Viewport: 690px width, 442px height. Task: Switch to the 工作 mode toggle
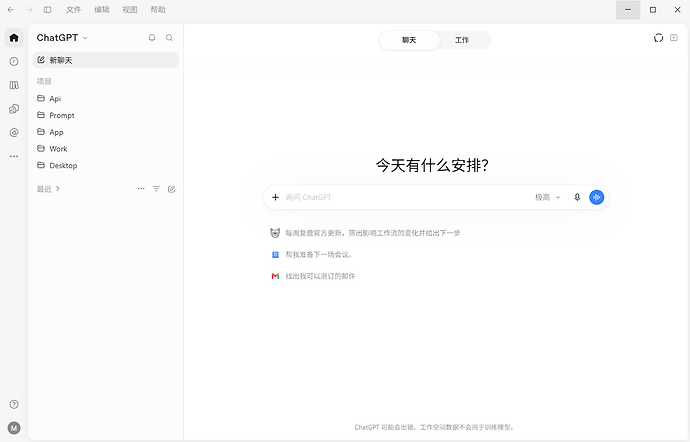coord(462,40)
